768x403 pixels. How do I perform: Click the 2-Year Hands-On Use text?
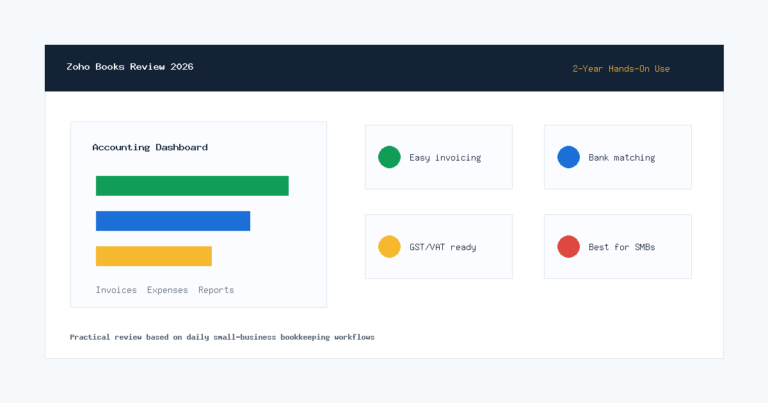click(621, 69)
